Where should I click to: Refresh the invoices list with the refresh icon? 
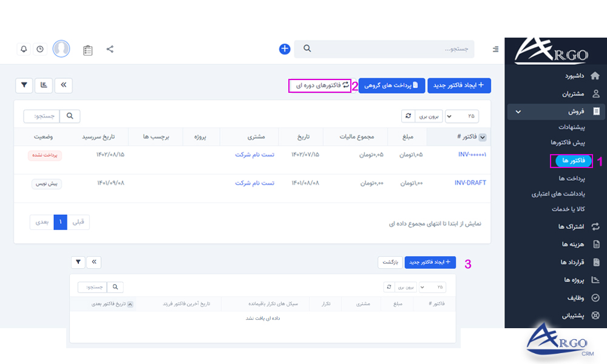coord(408,115)
